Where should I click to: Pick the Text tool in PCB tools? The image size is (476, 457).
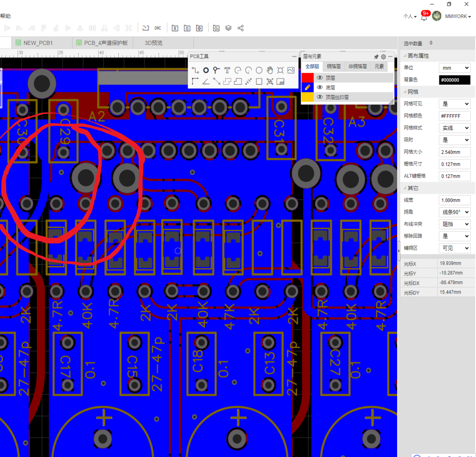227,70
